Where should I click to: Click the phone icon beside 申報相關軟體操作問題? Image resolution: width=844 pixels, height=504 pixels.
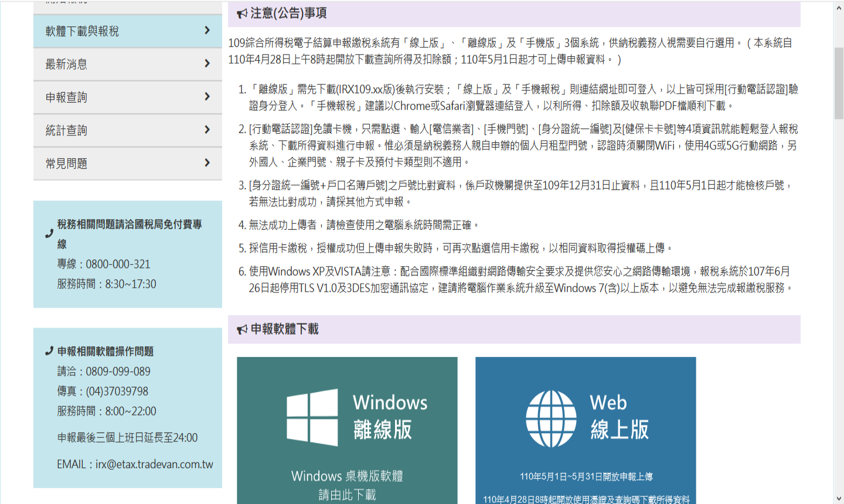(x=49, y=351)
